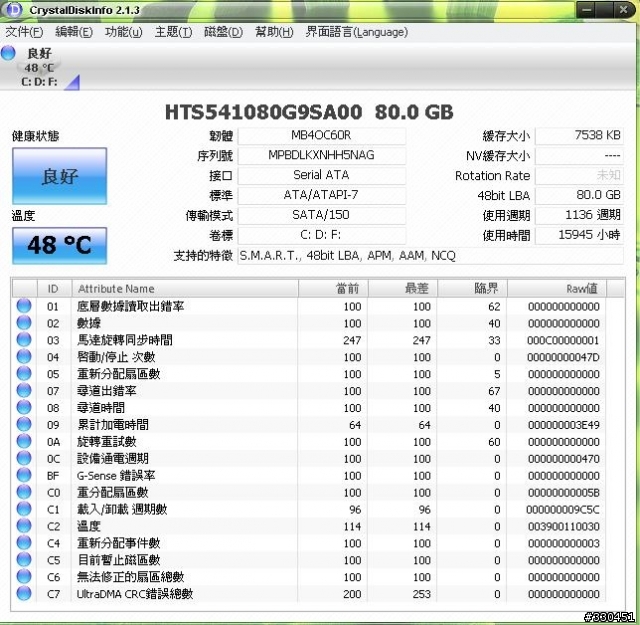Image resolution: width=640 pixels, height=625 pixels.
Task: Click status orb for attribute C6
Action: click(x=24, y=576)
